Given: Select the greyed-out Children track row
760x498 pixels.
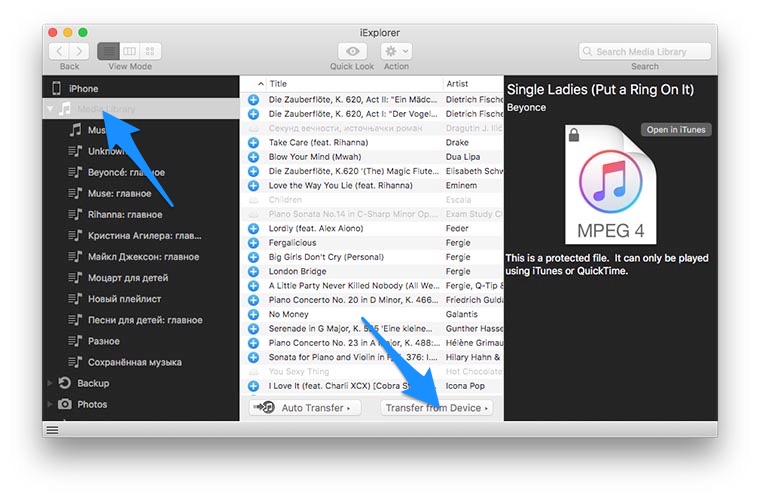Looking at the screenshot, I should click(x=372, y=200).
